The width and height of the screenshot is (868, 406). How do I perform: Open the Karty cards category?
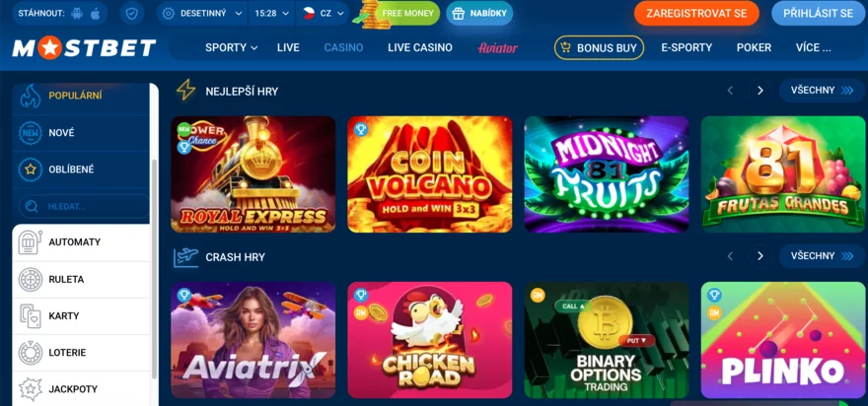click(81, 316)
